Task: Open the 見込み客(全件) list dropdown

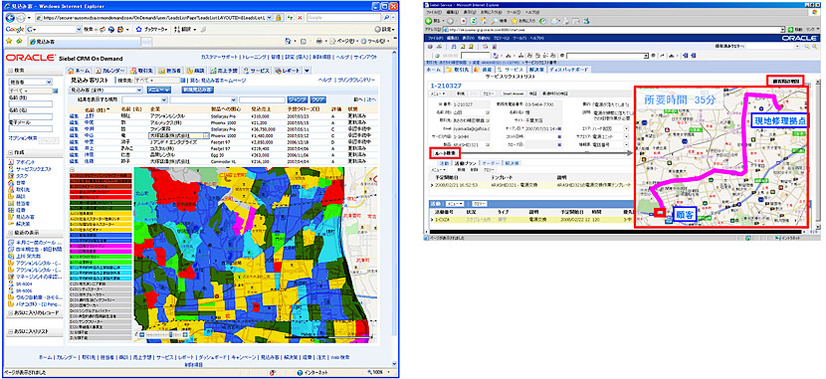Action: (106, 90)
